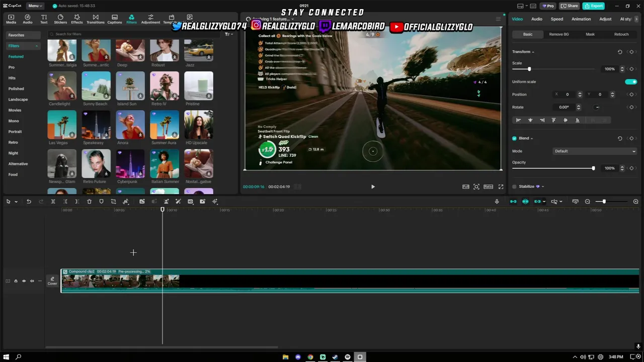Click the timeline zoom in magnifier
The height and width of the screenshot is (362, 644).
click(636, 202)
